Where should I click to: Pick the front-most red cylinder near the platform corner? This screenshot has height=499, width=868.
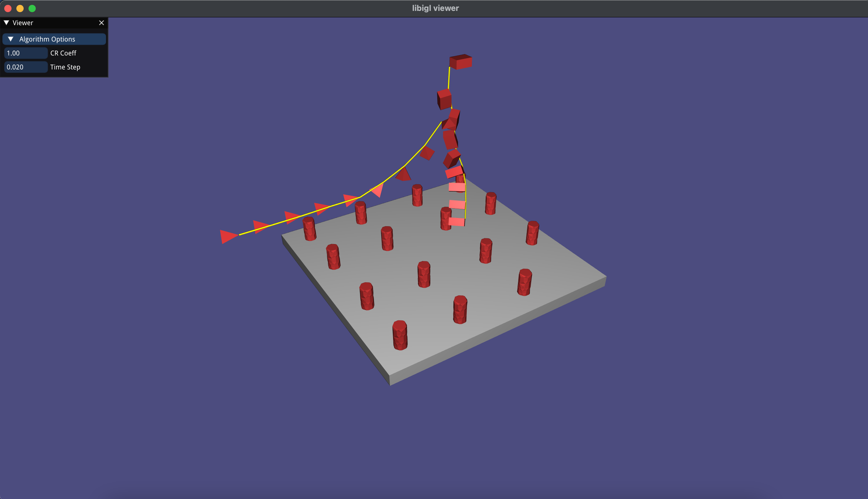(x=400, y=335)
